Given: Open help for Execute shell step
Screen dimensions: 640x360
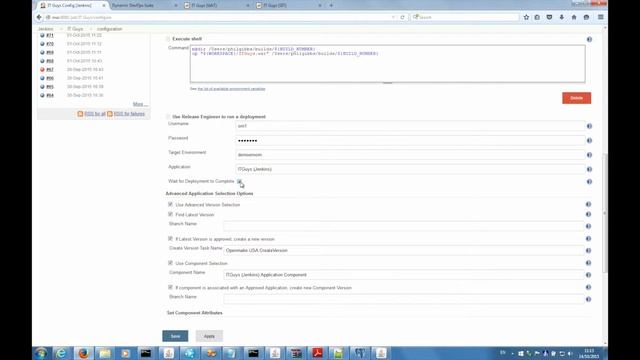Looking at the screenshot, I should click(x=589, y=39).
